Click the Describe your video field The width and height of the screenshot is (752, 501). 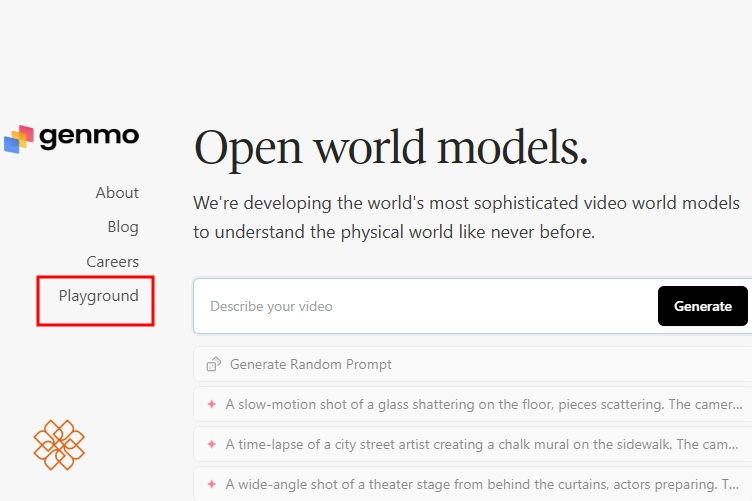click(x=425, y=306)
